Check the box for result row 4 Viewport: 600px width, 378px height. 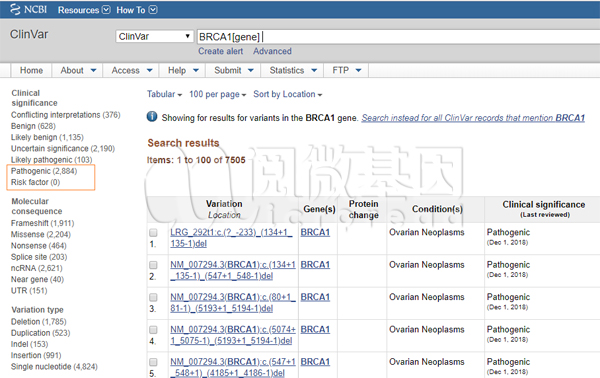(153, 329)
